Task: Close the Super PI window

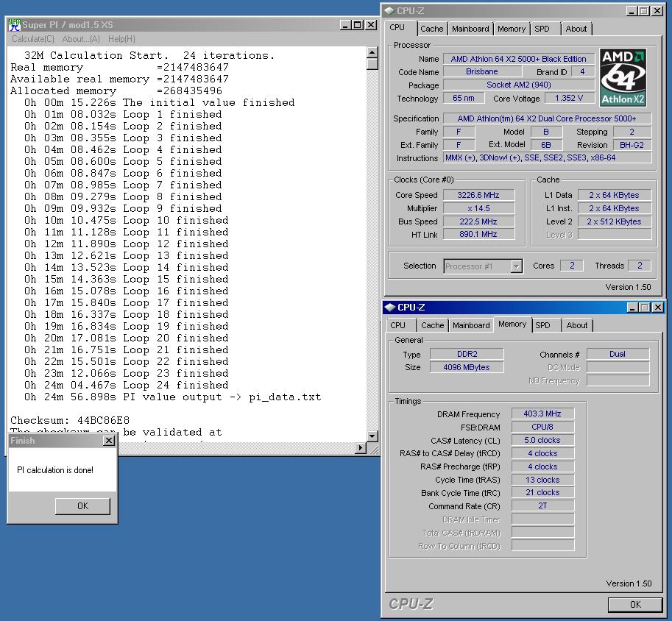Action: pos(371,25)
